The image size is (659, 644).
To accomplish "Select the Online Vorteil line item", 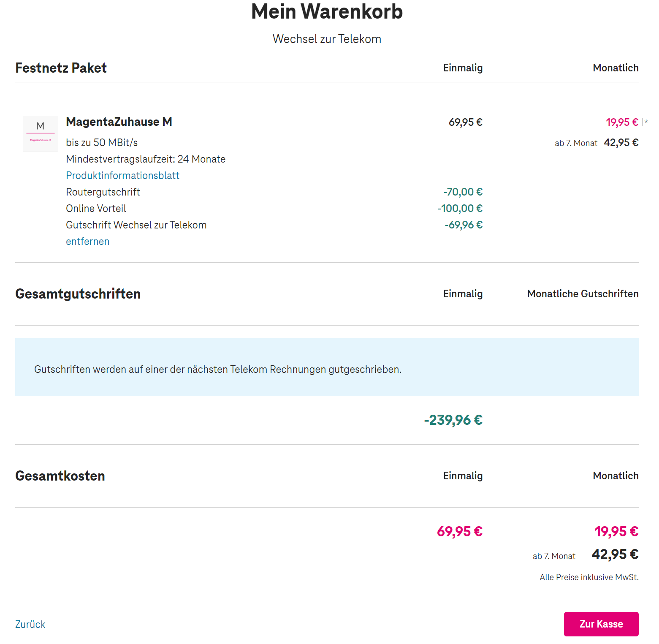I will click(x=96, y=209).
